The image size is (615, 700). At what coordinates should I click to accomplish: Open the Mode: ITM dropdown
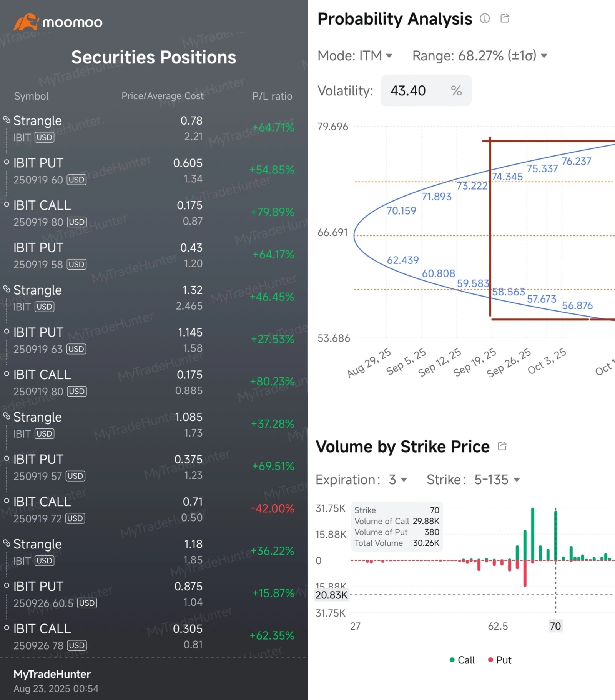[355, 56]
